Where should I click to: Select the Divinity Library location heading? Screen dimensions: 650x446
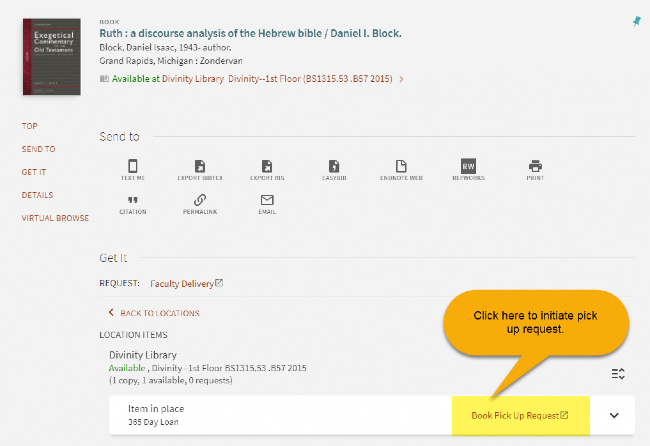click(143, 355)
